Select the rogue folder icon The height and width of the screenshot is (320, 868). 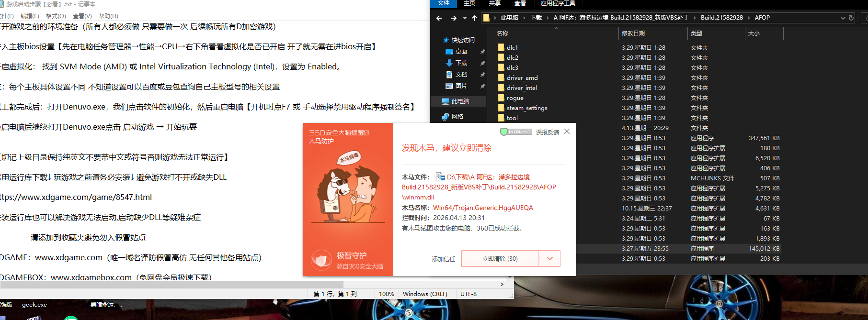[x=501, y=98]
